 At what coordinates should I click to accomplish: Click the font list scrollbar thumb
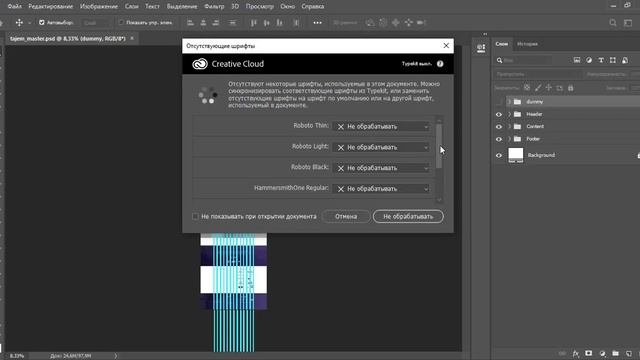point(439,146)
